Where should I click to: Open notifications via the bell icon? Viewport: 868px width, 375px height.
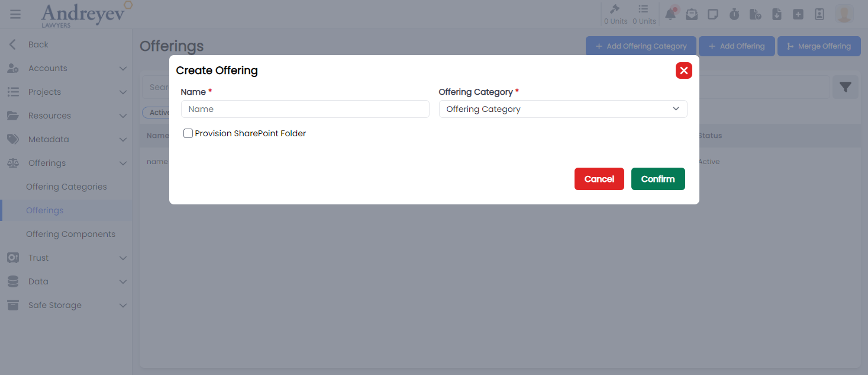tap(670, 13)
